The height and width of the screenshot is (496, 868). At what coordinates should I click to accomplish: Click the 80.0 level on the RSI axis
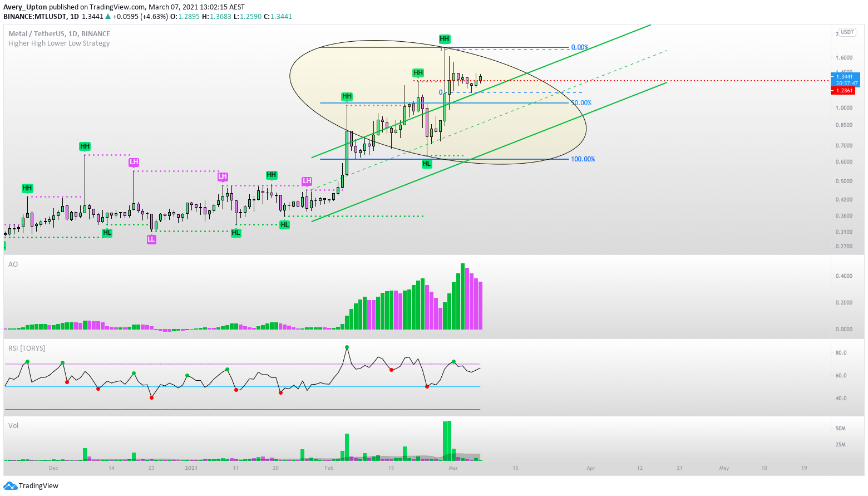click(x=841, y=353)
